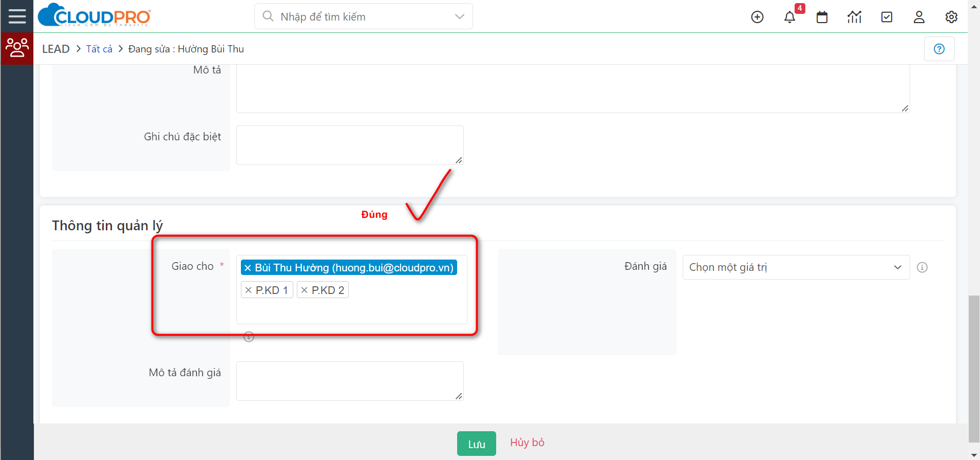Cancel editing with 'Hủy bỏ'
Viewport: 980px width, 460px height.
click(x=527, y=443)
